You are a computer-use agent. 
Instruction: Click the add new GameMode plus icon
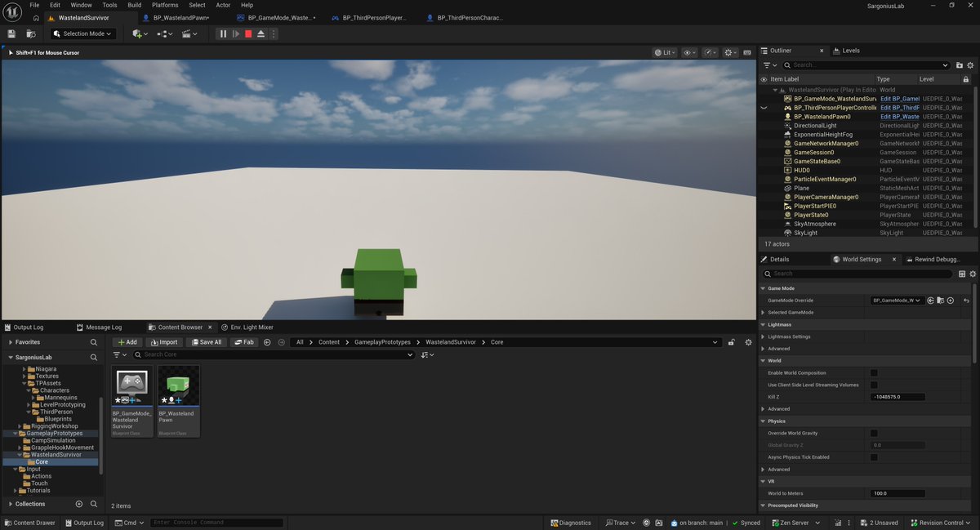951,301
